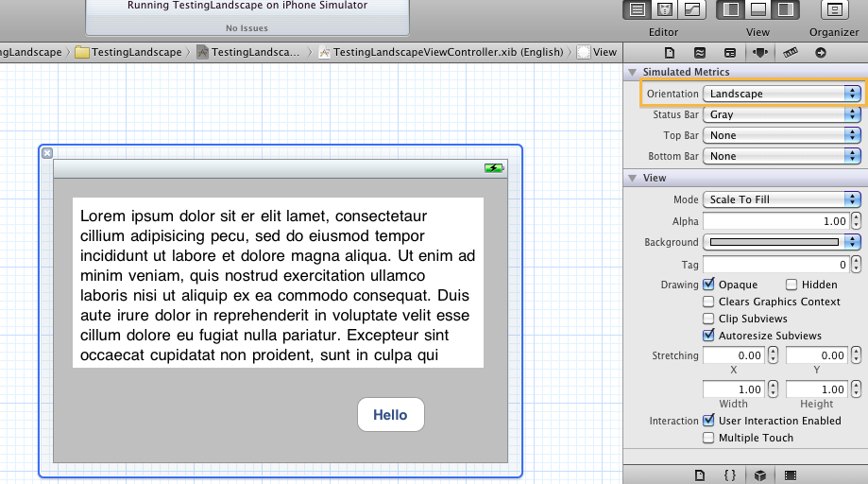868x484 pixels.
Task: Click the Stretching Width stepper
Action: [774, 389]
